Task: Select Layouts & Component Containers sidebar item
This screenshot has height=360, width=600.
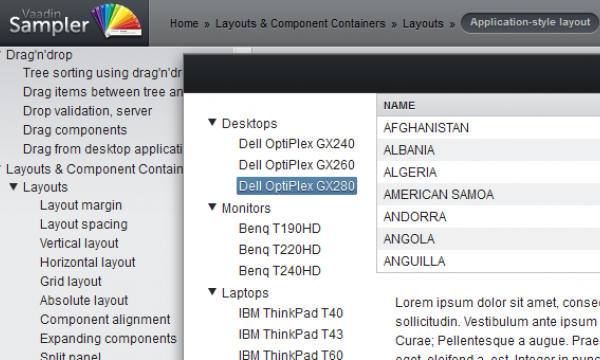Action: [94, 169]
